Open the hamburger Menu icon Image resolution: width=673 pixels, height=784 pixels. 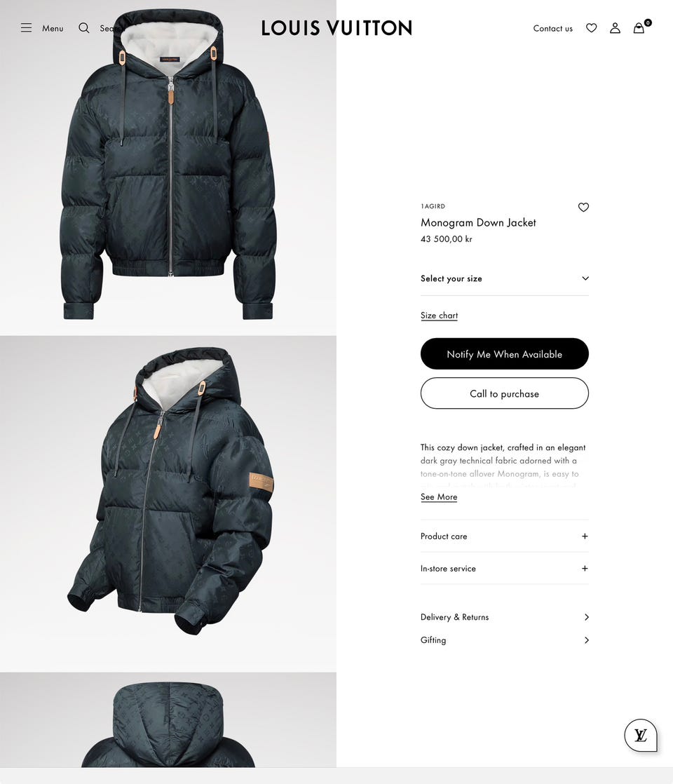pyautogui.click(x=26, y=28)
